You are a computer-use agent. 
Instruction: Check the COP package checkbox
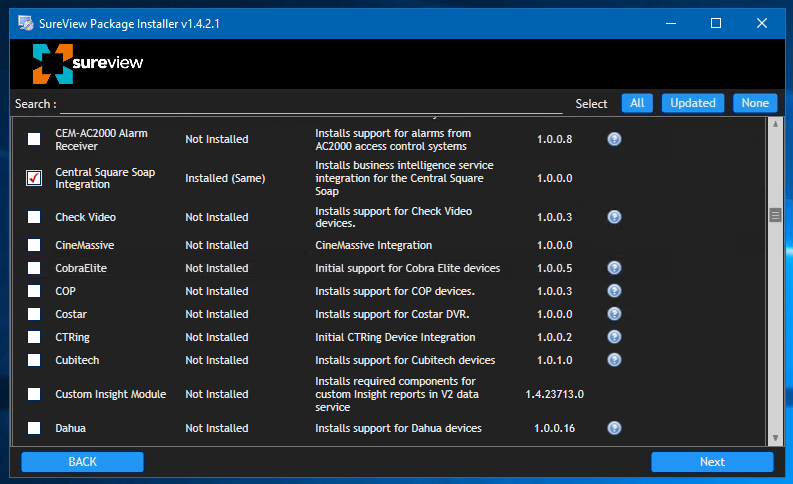point(34,291)
